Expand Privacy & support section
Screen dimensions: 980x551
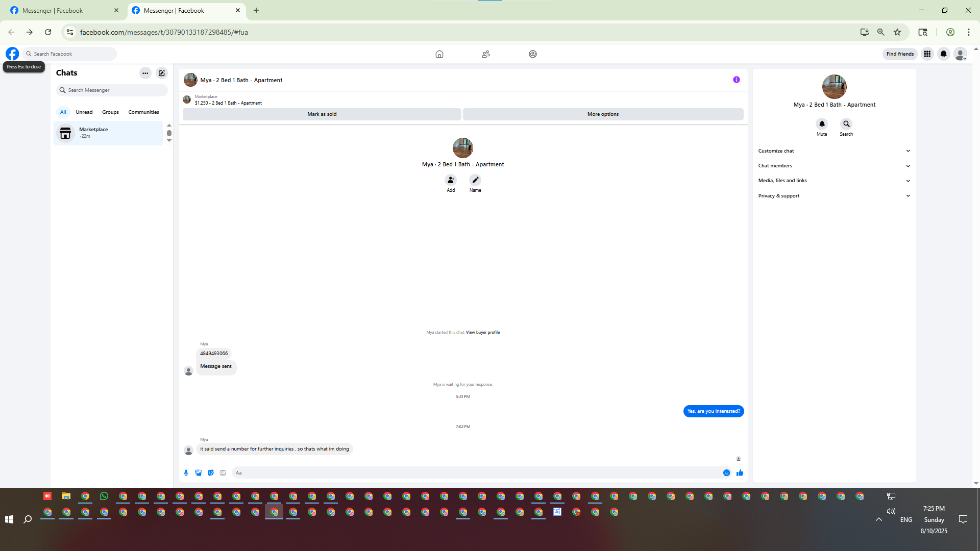(834, 196)
